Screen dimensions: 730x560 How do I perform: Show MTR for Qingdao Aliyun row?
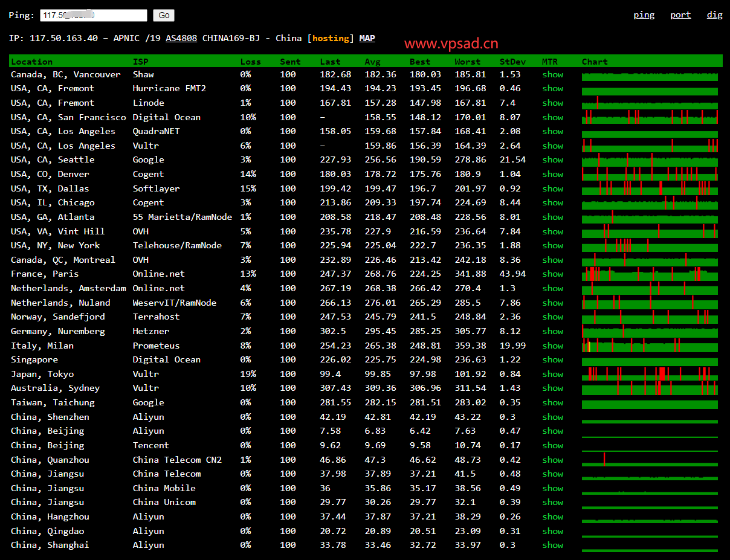pyautogui.click(x=552, y=531)
